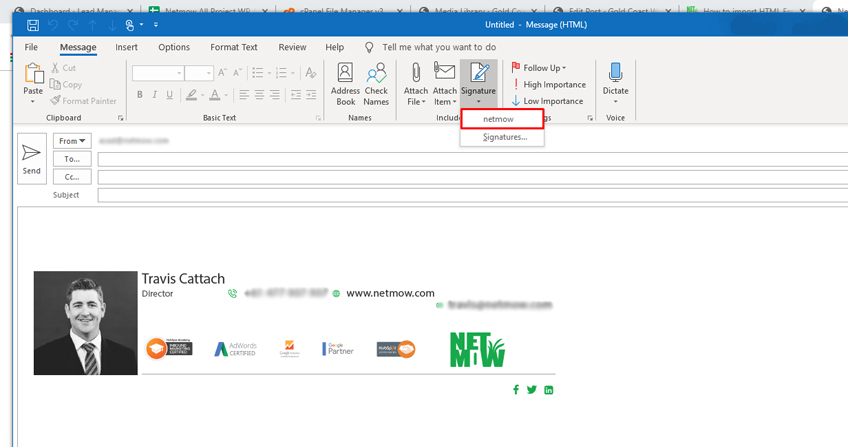Toggle High Importance
Image resolution: width=848 pixels, height=447 pixels.
click(548, 84)
